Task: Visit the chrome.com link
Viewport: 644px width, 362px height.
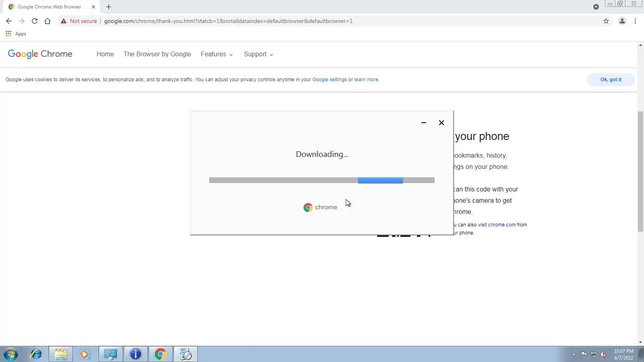Action: 502,225
